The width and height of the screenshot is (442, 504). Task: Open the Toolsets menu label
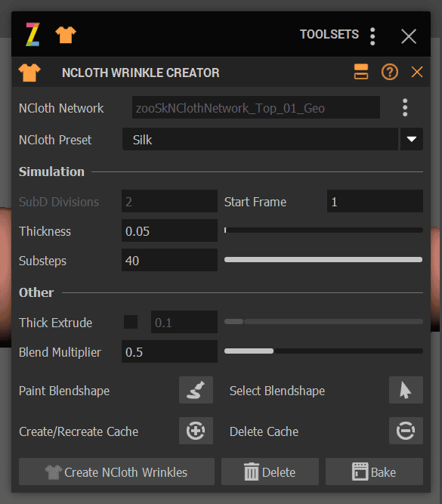click(x=329, y=35)
